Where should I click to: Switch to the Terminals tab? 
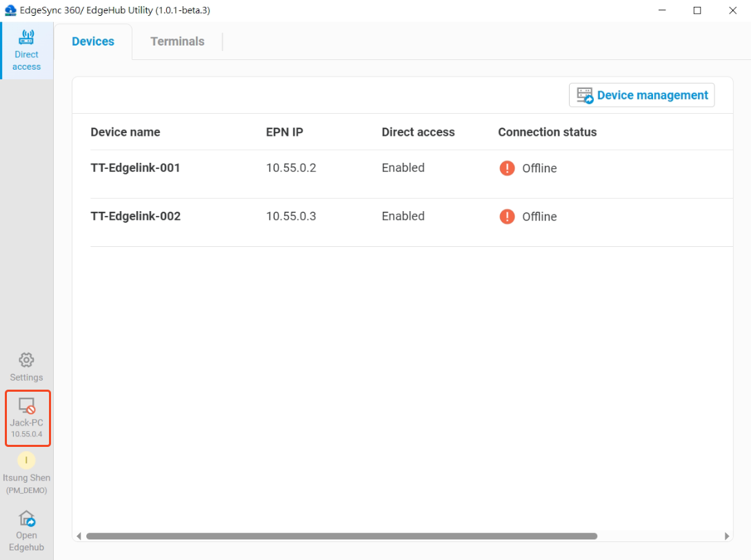(177, 41)
